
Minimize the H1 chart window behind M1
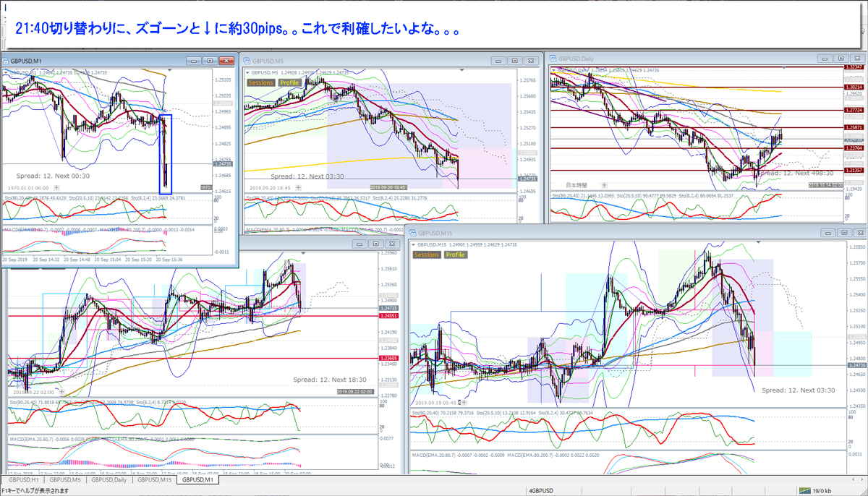pyautogui.click(x=359, y=244)
